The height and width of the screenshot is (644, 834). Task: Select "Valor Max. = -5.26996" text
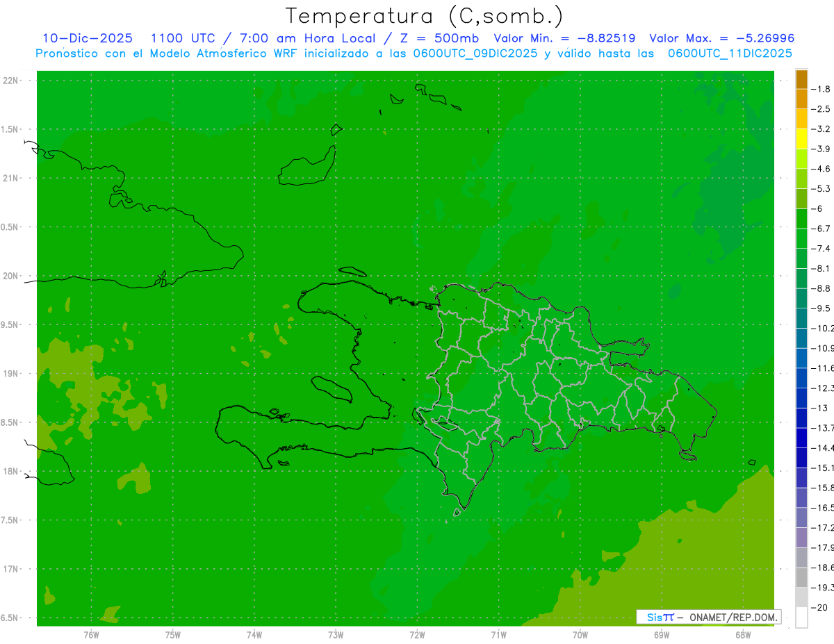(x=721, y=38)
